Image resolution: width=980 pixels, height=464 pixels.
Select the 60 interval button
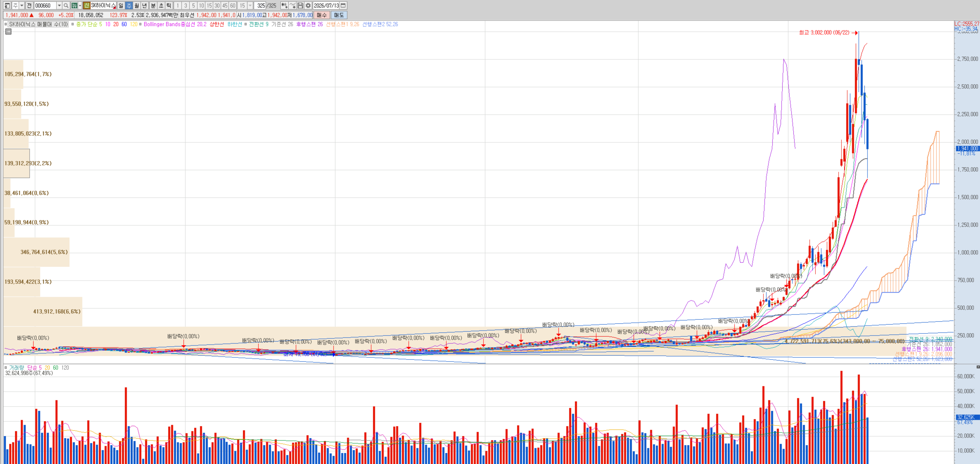[x=233, y=6]
